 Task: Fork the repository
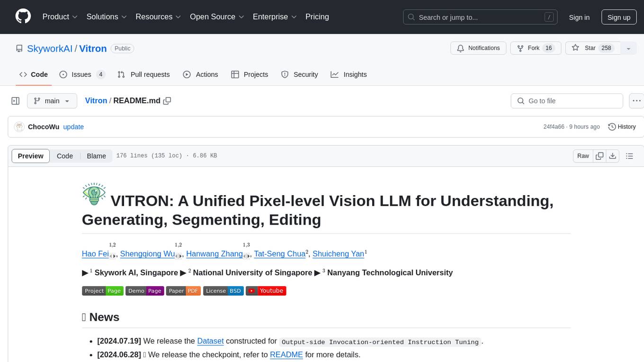point(536,48)
